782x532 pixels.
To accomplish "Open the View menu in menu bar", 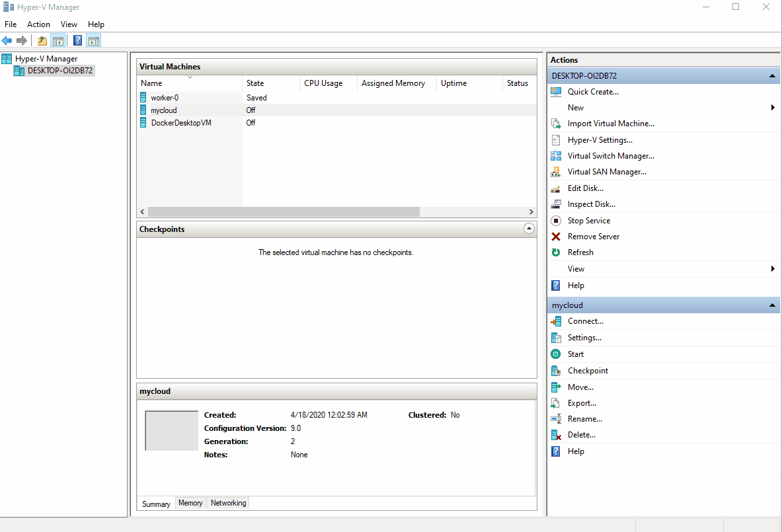I will pyautogui.click(x=69, y=24).
